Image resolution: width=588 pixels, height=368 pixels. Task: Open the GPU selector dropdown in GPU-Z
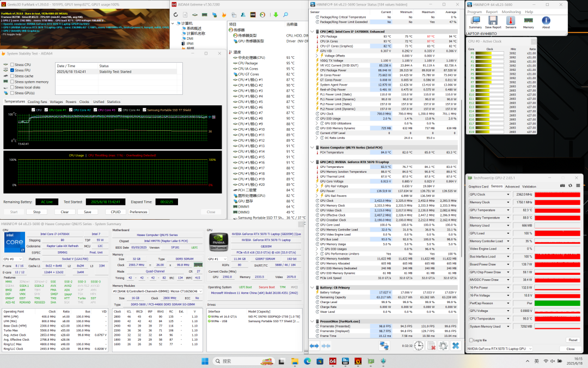(x=500, y=349)
